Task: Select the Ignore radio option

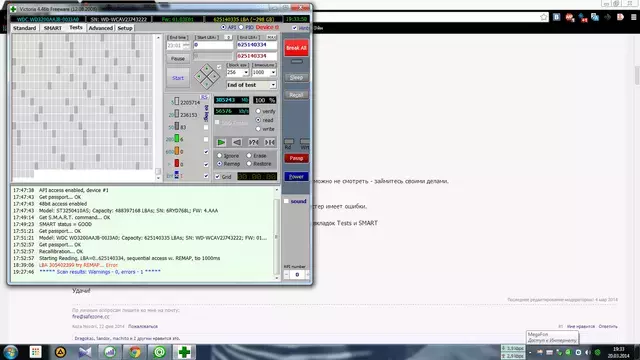Action: [x=220, y=156]
